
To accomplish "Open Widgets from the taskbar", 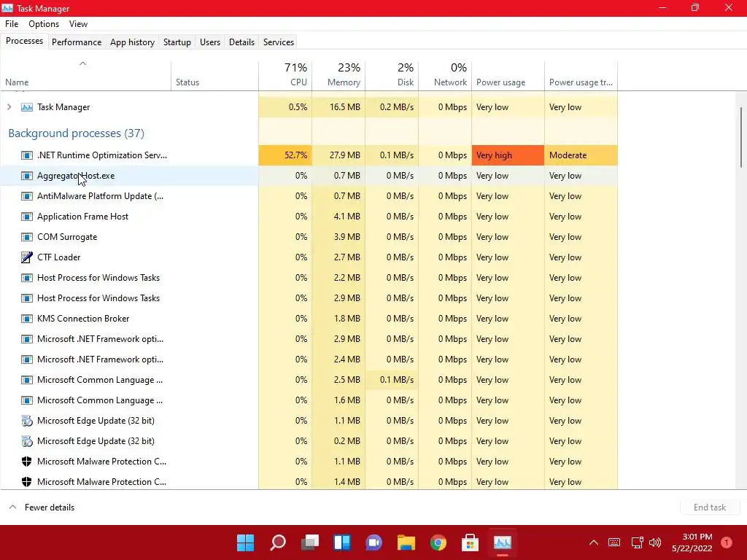I will [342, 542].
